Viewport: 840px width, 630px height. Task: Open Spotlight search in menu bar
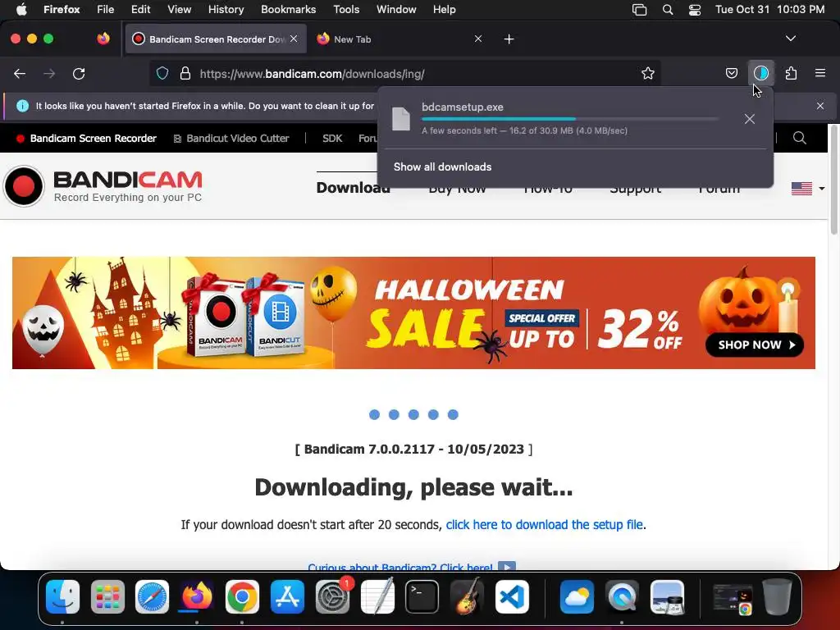click(x=668, y=10)
